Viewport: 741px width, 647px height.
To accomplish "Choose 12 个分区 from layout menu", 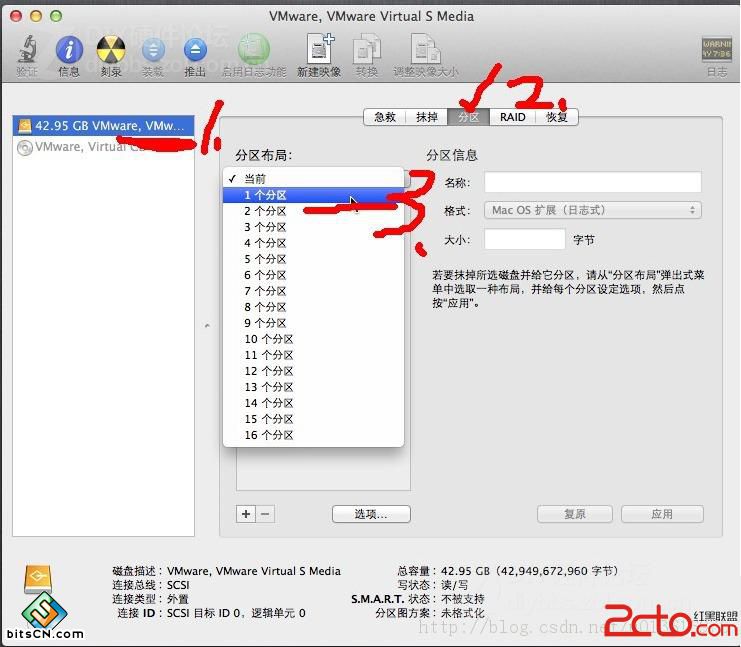I will coord(313,371).
